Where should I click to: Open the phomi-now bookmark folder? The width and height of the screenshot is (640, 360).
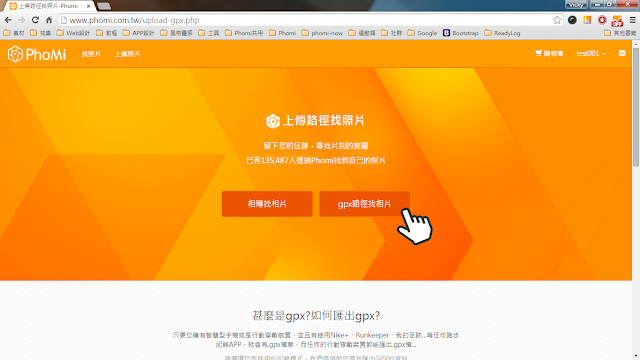coord(322,33)
